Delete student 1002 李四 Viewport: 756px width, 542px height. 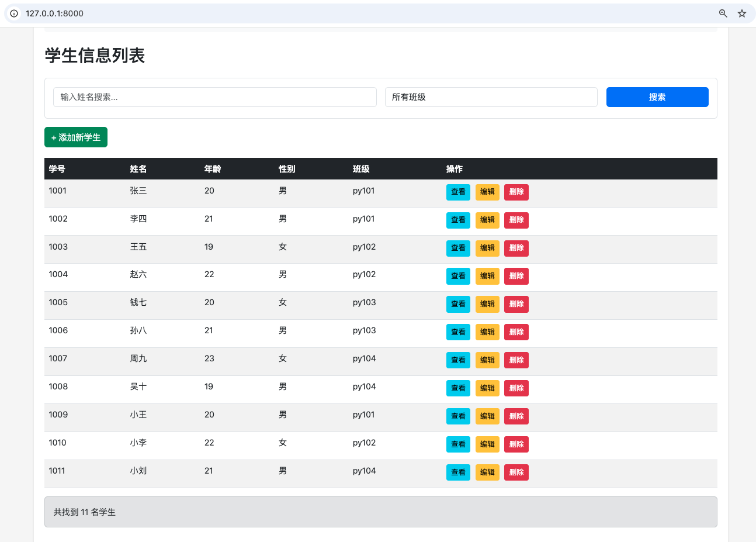tap(516, 220)
